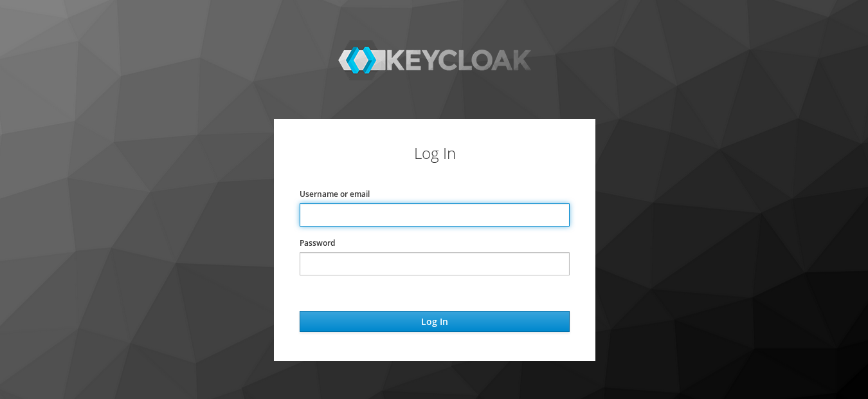The width and height of the screenshot is (868, 399).
Task: Click the KEYCLOAK wordmark text
Action: coord(458,60)
